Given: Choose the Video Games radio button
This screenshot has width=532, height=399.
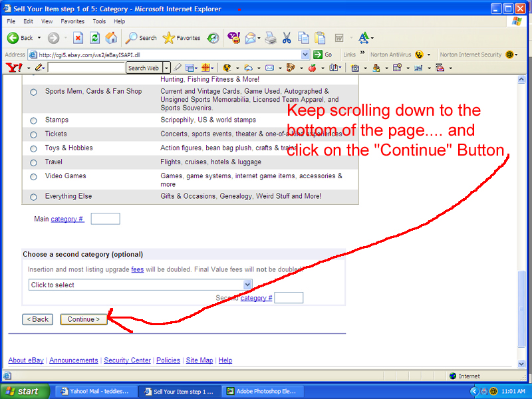Looking at the screenshot, I should point(33,177).
